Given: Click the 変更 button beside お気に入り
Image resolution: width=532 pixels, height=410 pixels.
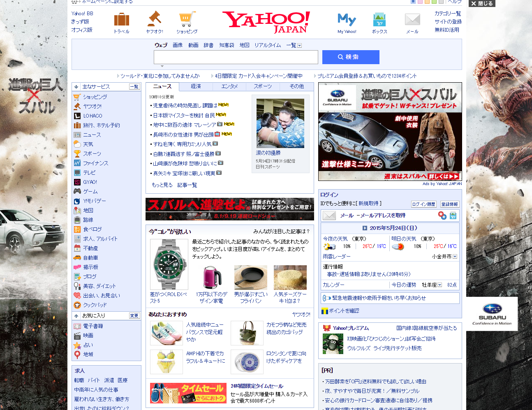Looking at the screenshot, I should (x=134, y=316).
